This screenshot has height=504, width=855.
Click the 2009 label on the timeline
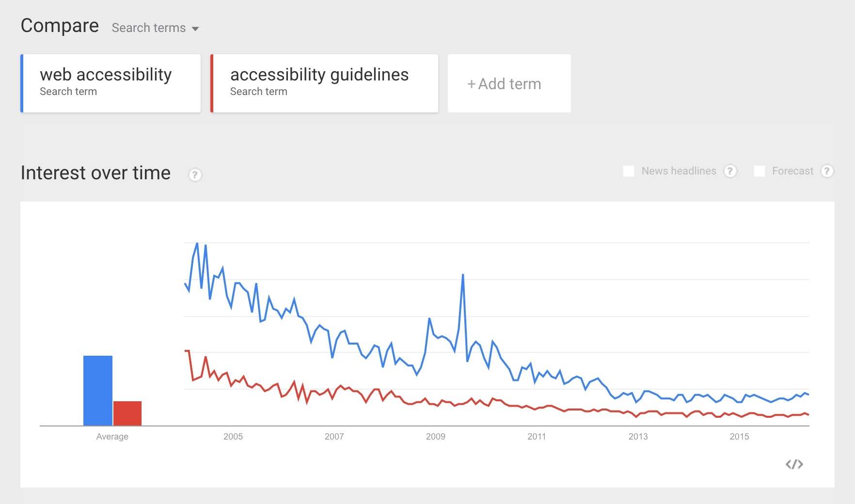coord(435,437)
